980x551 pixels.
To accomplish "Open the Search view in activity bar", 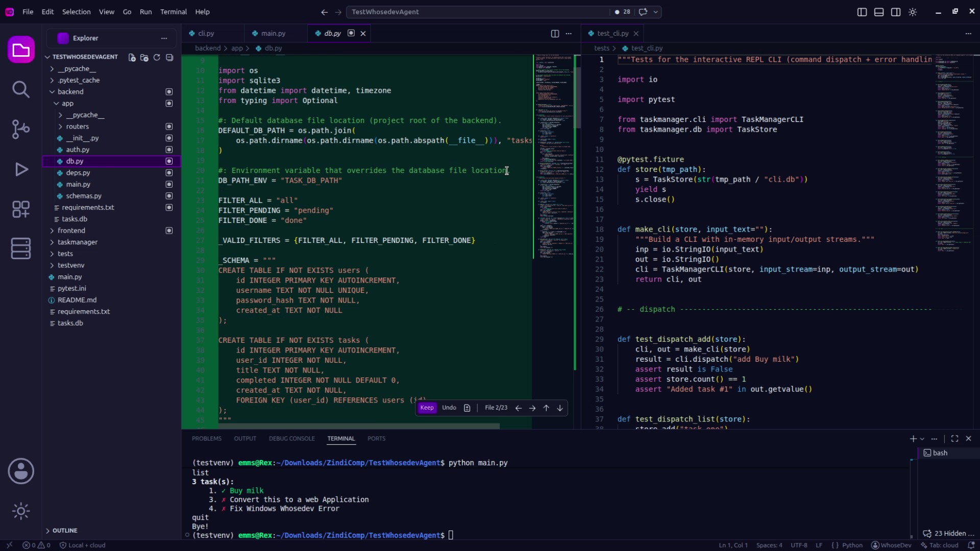I will pos(21,89).
